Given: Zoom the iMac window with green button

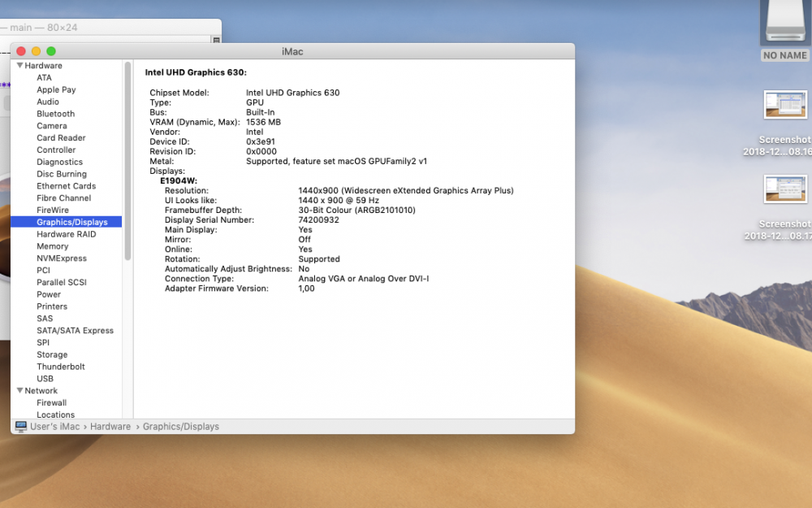Looking at the screenshot, I should tap(51, 51).
